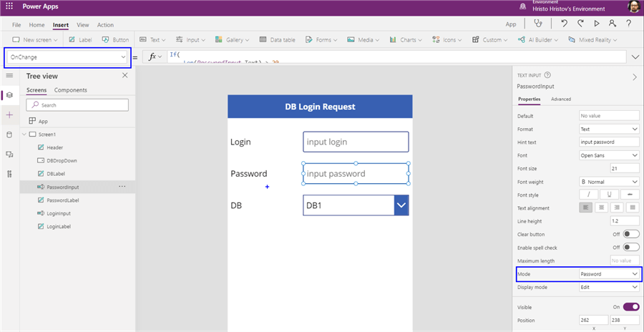Viewport: 644px width, 332px height.
Task: Open the View menu
Action: (83, 24)
